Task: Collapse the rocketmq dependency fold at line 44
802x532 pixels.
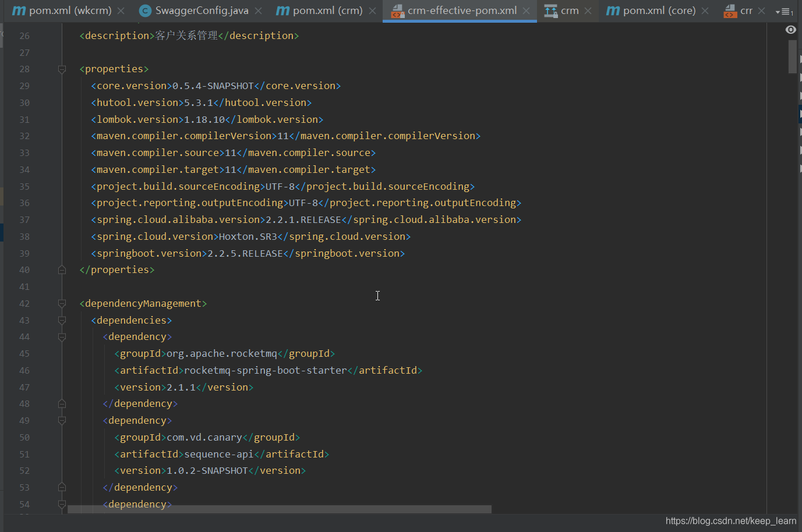Action: (x=62, y=337)
